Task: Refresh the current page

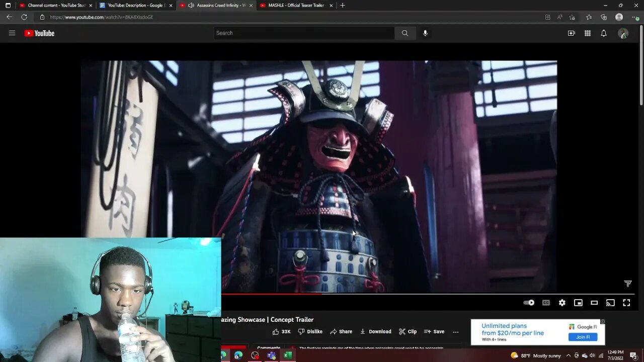Action: [x=24, y=17]
